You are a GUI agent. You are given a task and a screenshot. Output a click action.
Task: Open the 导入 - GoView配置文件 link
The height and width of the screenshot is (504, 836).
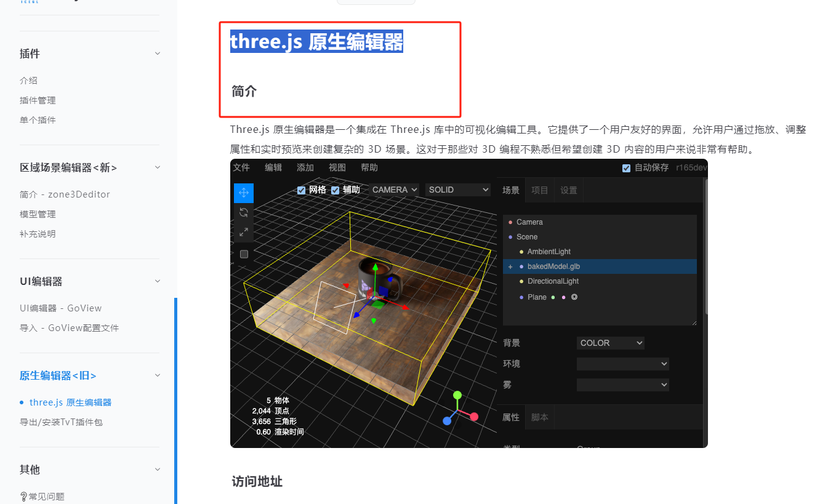tap(69, 328)
